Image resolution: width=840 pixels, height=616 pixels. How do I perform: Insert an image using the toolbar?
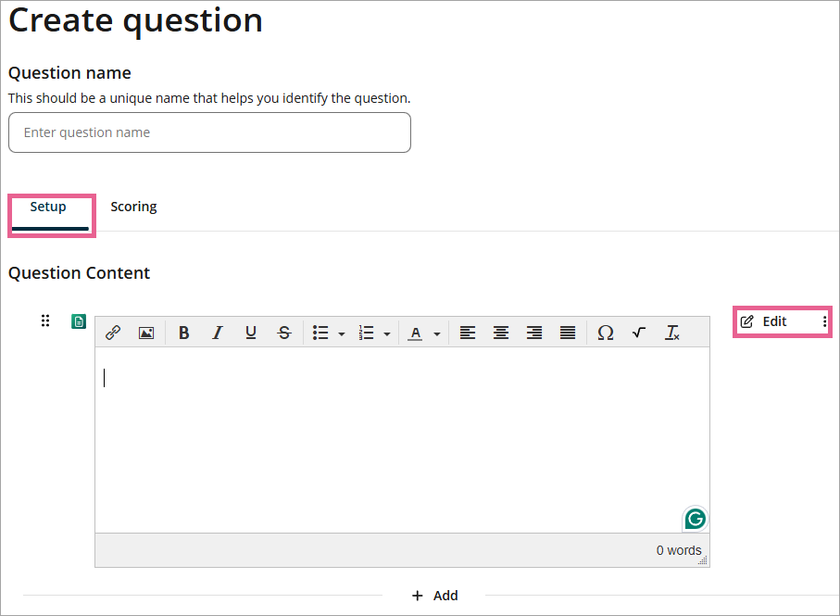click(x=146, y=333)
